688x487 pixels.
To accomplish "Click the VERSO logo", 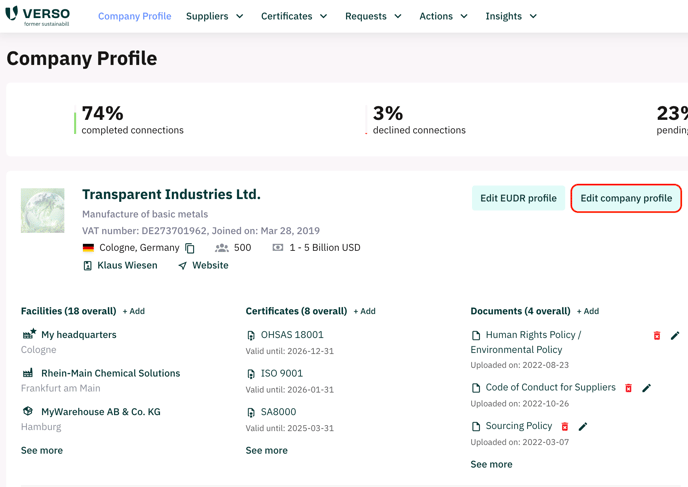I will (x=37, y=16).
